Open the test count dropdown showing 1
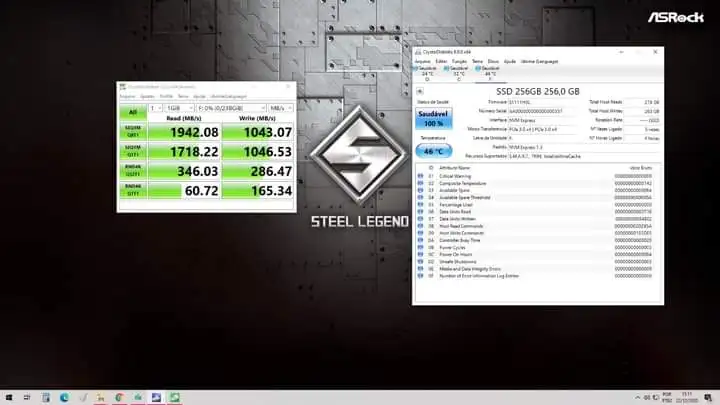This screenshot has height=405, width=720. (x=156, y=108)
